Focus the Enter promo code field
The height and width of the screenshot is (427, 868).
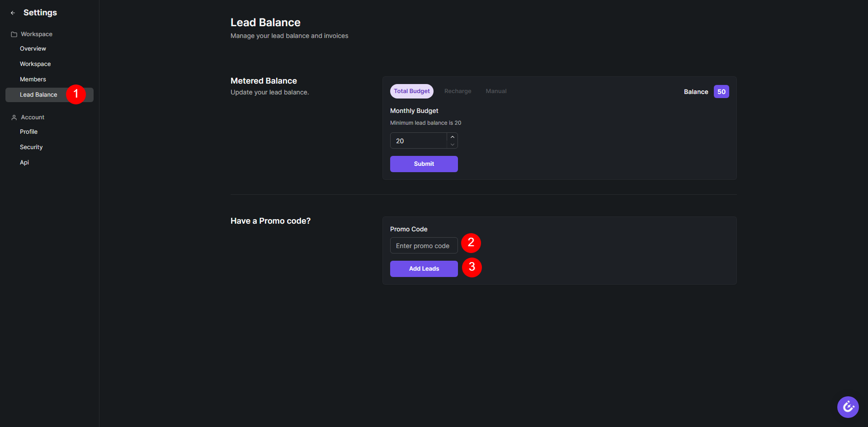[x=424, y=246]
